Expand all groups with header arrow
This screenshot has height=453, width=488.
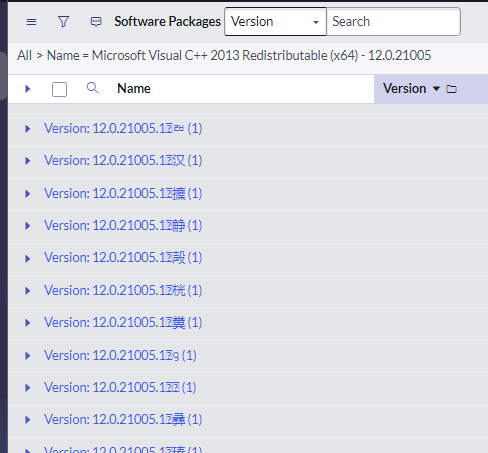(28, 89)
